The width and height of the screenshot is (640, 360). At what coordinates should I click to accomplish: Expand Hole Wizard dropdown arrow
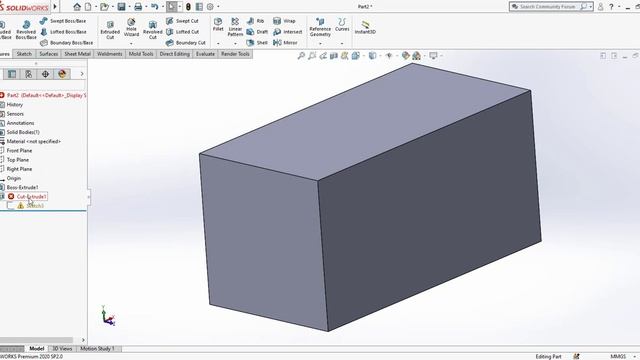pyautogui.click(x=131, y=43)
